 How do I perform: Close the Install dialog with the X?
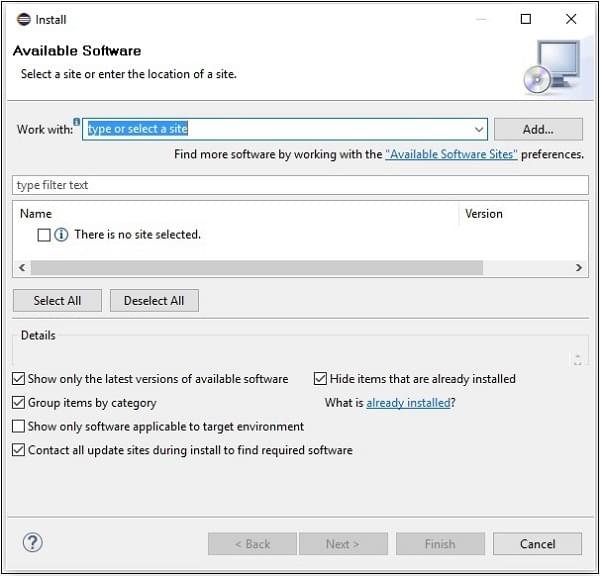(571, 19)
